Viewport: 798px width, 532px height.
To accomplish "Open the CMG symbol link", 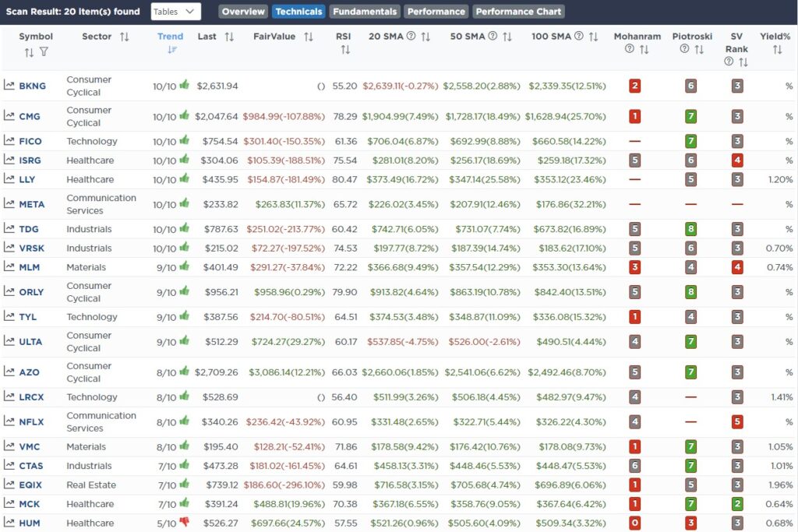I will 30,117.
